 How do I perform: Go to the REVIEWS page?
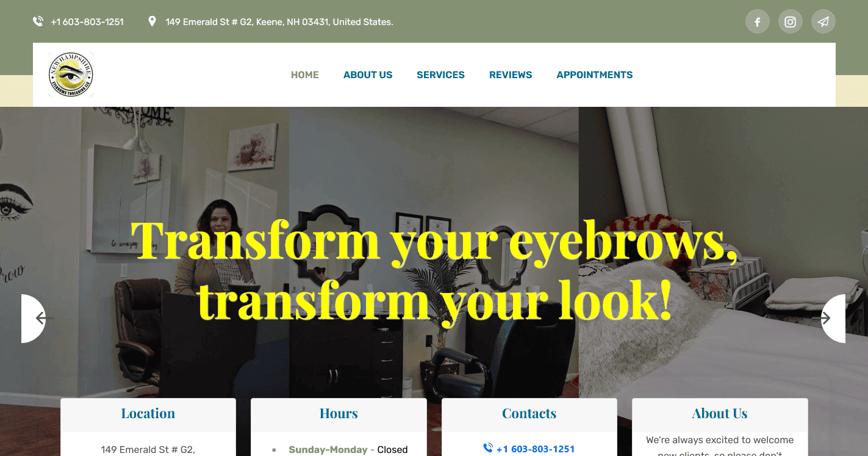pos(511,74)
